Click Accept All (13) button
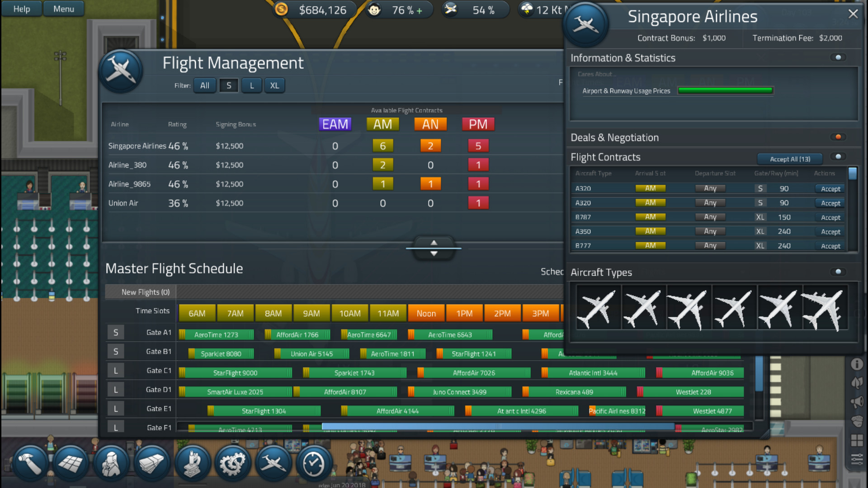 790,159
